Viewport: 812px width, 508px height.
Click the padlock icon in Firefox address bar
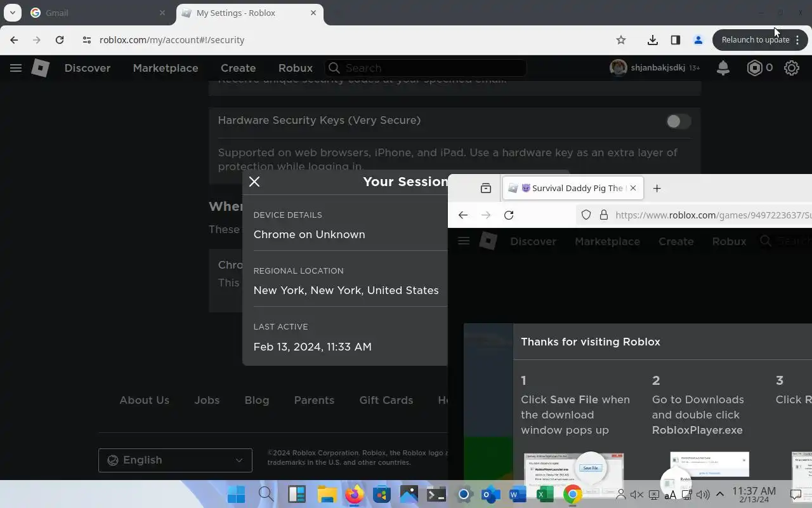[604, 215]
